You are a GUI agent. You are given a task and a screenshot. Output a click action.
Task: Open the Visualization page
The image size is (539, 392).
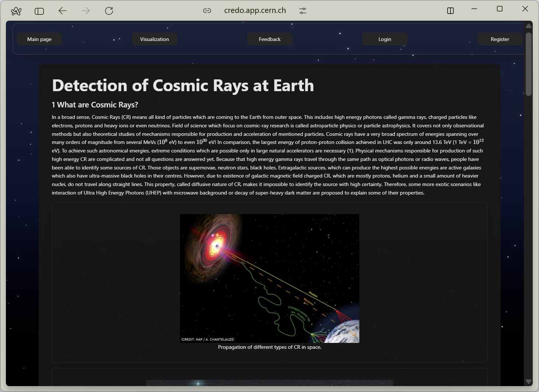point(154,39)
